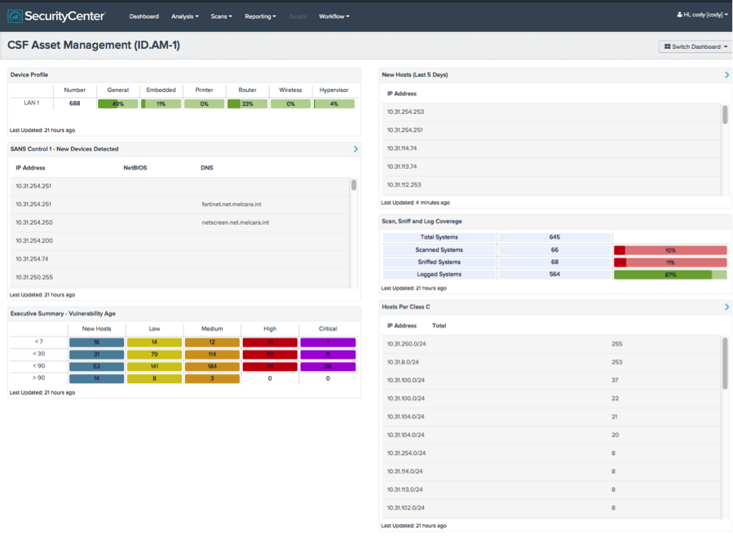733x560 pixels.
Task: Select 10.31.112.253 in New Hosts list
Action: (552, 185)
